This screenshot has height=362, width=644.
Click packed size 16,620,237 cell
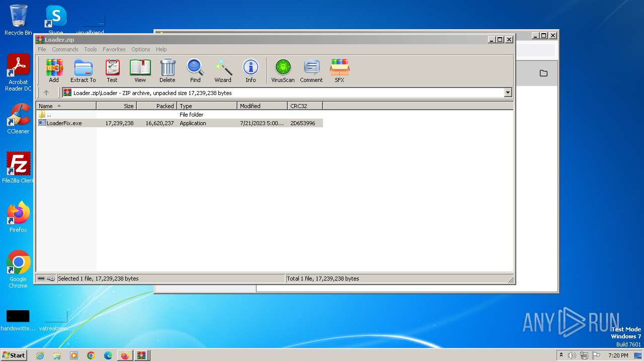tap(159, 123)
